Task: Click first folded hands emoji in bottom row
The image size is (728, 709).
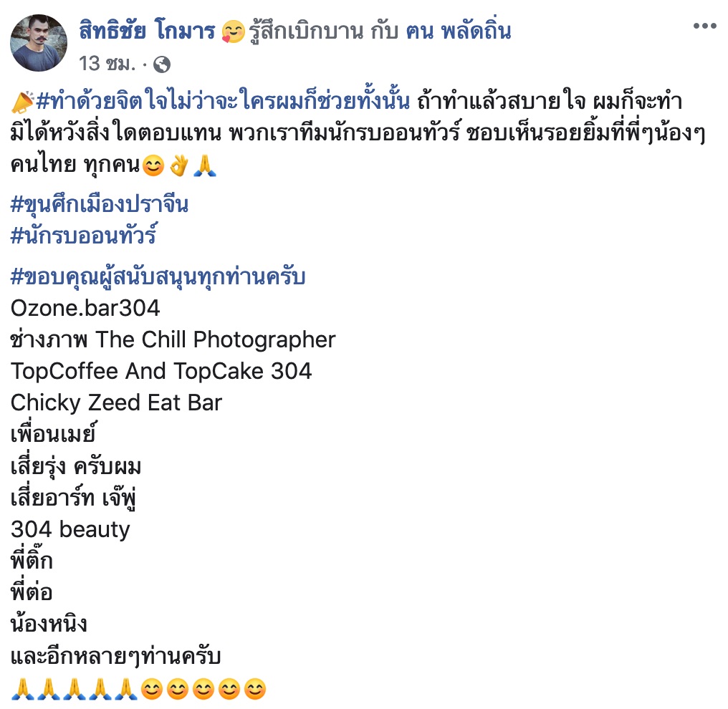Action: tap(22, 688)
